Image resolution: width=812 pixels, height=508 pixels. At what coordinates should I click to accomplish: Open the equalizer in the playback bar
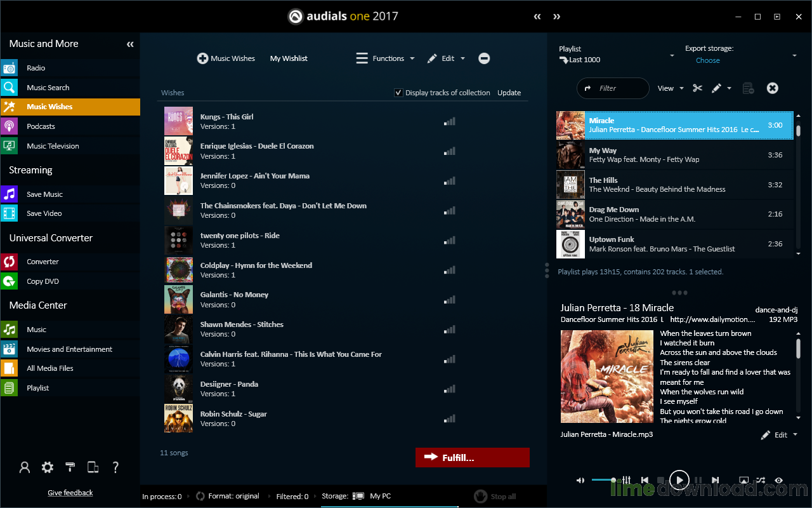pyautogui.click(x=627, y=480)
